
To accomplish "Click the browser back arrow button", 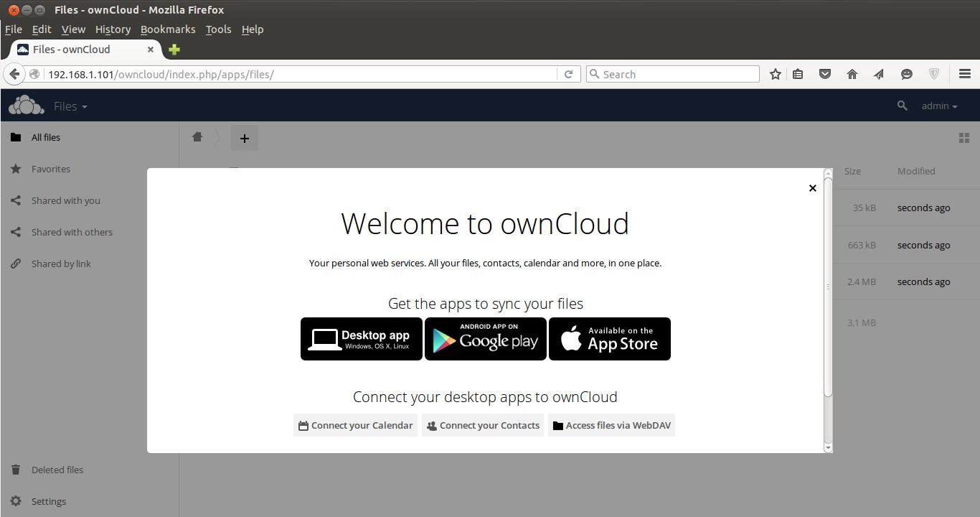I will coord(14,74).
